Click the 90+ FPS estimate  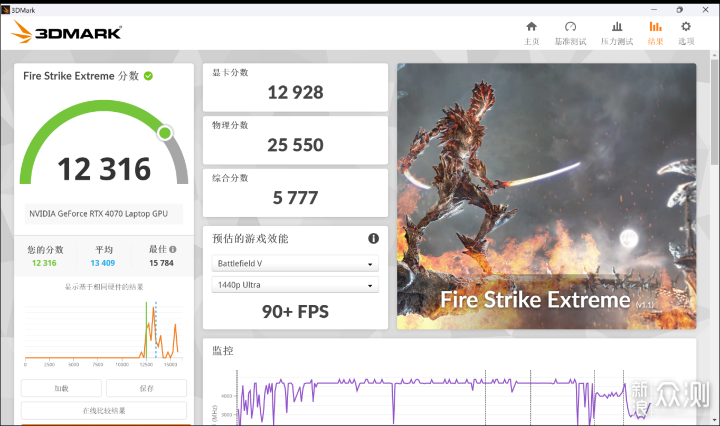point(295,312)
